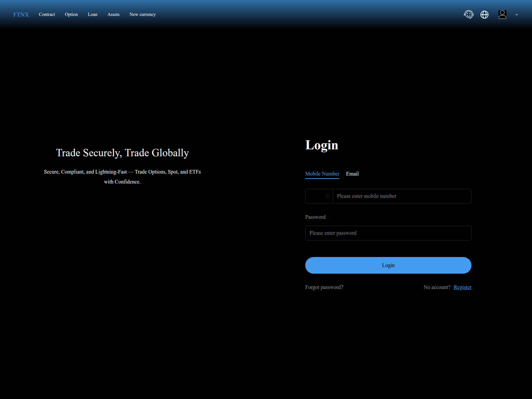532x399 pixels.
Task: Open the customer service support icon
Action: click(468, 15)
